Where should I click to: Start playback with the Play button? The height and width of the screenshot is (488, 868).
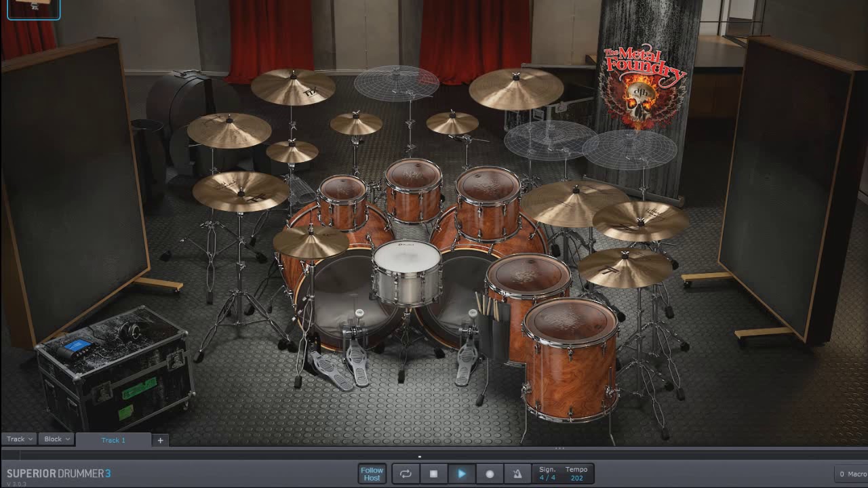tap(462, 474)
